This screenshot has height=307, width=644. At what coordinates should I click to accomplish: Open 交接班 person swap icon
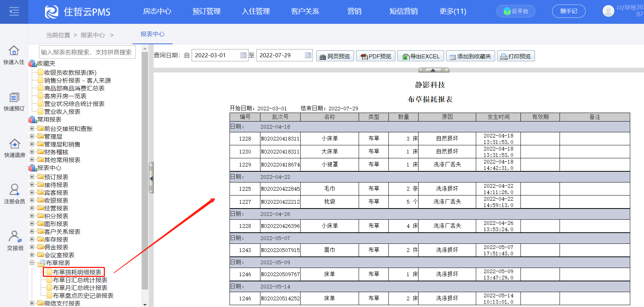click(x=15, y=236)
